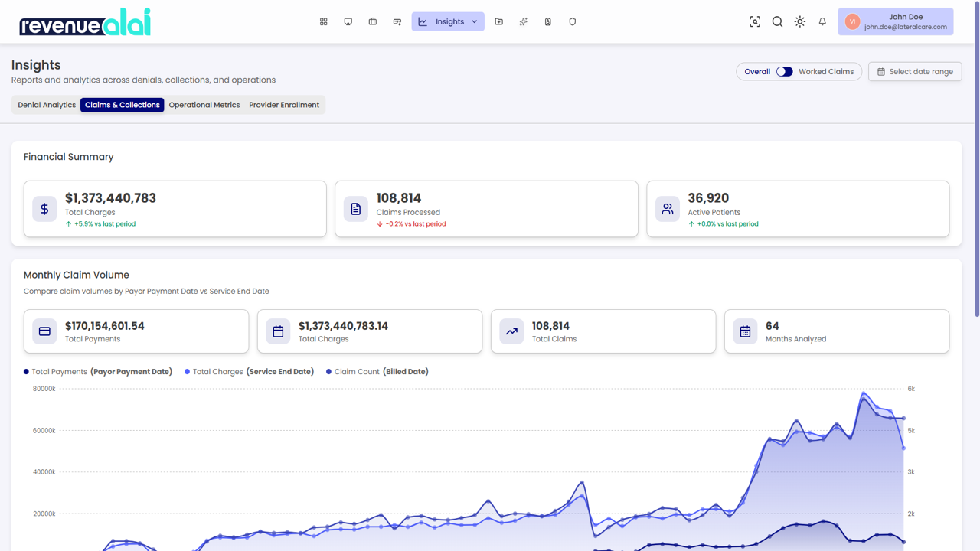Click the Monthly Claim Volume heading
This screenshot has width=980, height=551.
77,275
